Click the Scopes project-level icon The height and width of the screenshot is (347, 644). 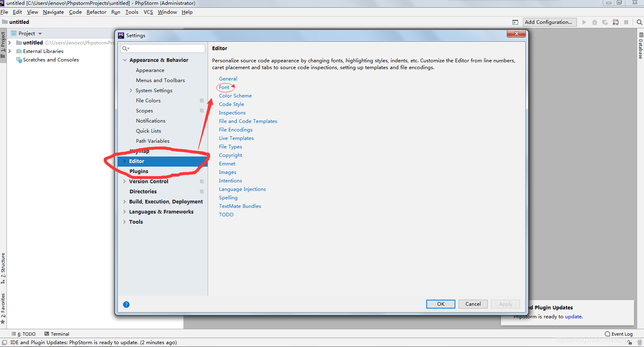[202, 111]
